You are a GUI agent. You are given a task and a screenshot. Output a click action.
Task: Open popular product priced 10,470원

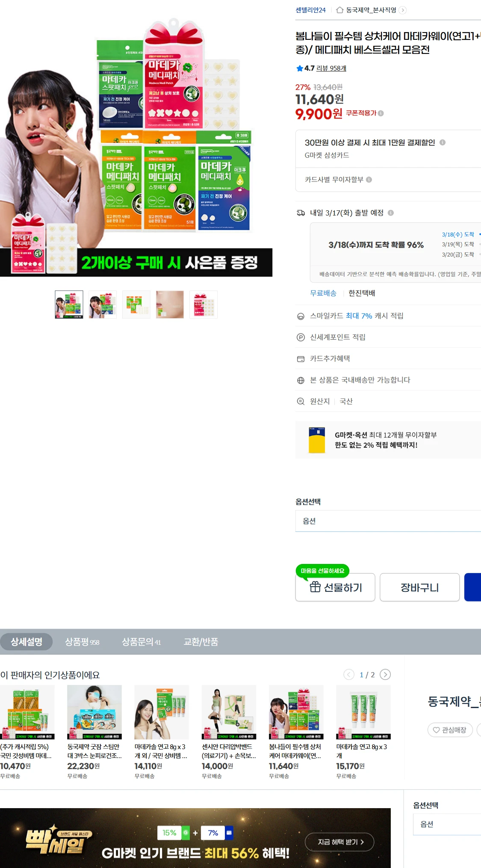click(x=27, y=732)
